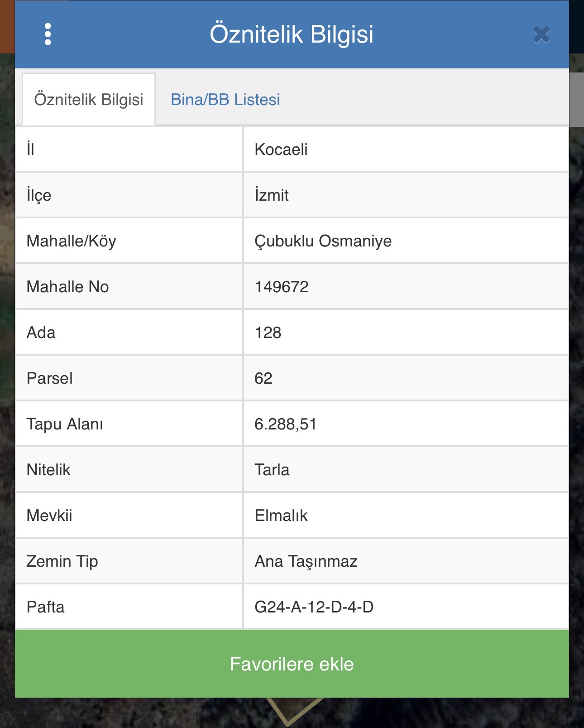Image resolution: width=584 pixels, height=728 pixels.
Task: Click the Zemin Tip row label
Action: click(x=62, y=561)
